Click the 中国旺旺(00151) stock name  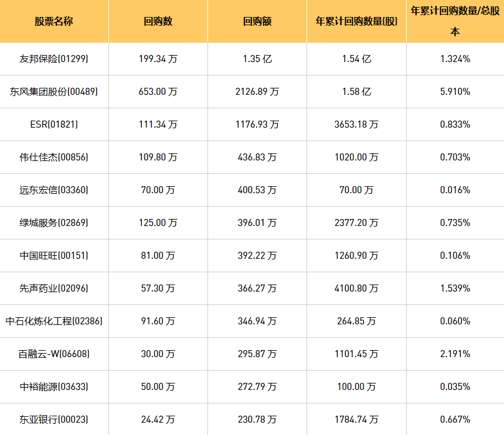[54, 255]
